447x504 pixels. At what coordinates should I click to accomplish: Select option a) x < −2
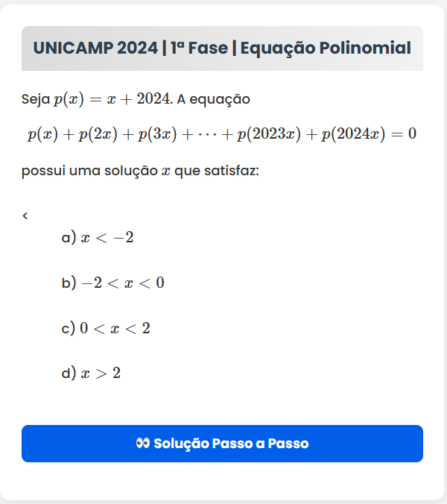[x=98, y=238]
